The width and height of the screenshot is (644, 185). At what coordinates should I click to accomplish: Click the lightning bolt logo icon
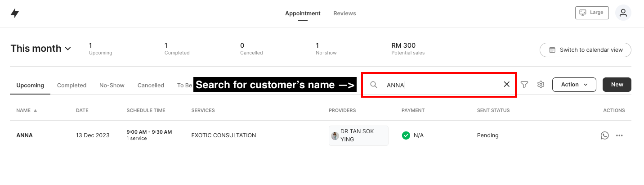click(15, 13)
